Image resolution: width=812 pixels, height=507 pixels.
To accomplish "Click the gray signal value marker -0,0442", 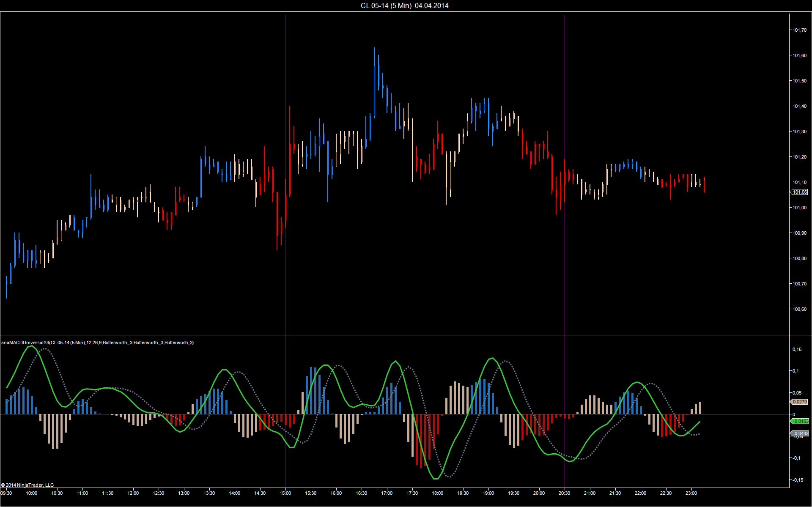I will click(800, 433).
